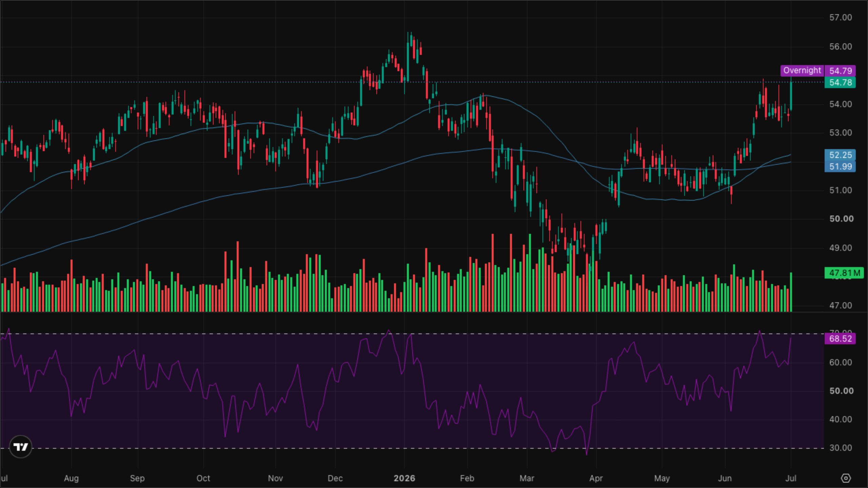
Task: Select the 52.25 moving average label
Action: click(840, 155)
